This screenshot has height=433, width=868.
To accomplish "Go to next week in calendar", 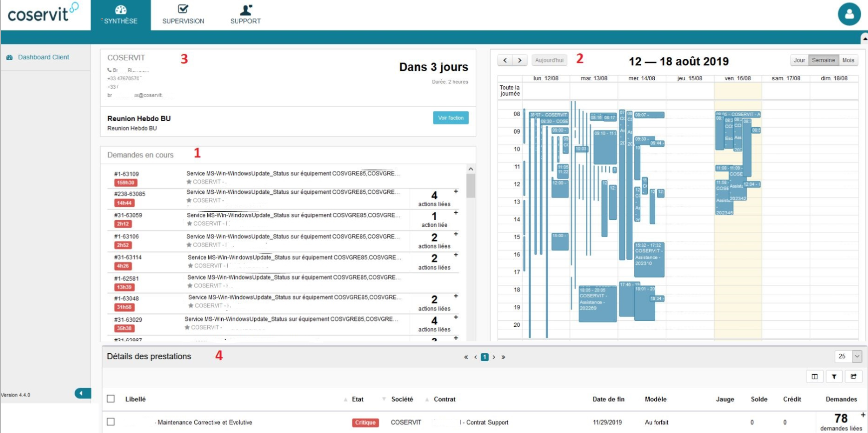I will 520,60.
